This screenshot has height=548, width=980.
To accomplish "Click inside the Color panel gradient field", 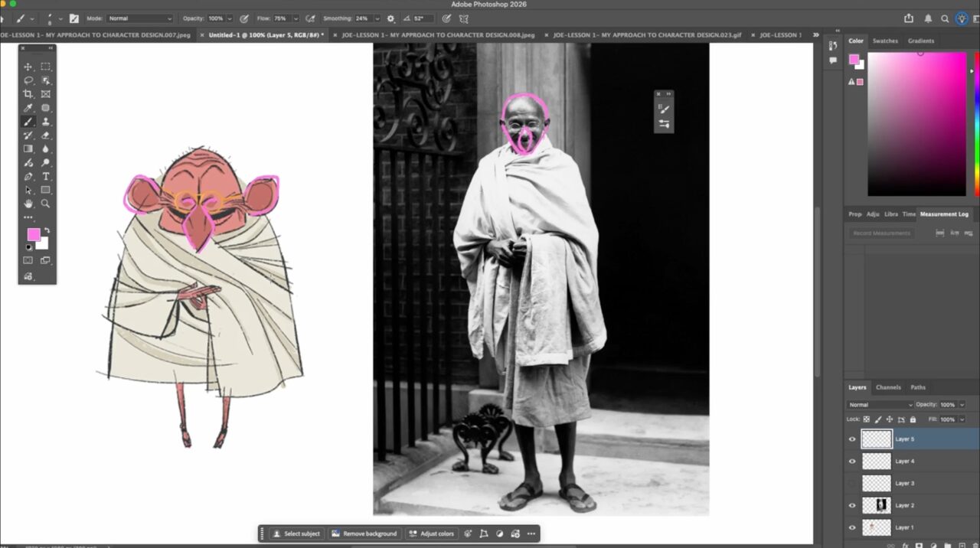I will [916, 124].
